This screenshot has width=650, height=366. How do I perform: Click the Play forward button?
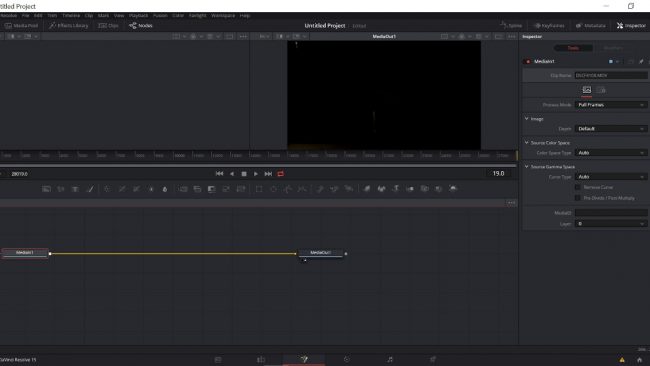click(x=256, y=174)
